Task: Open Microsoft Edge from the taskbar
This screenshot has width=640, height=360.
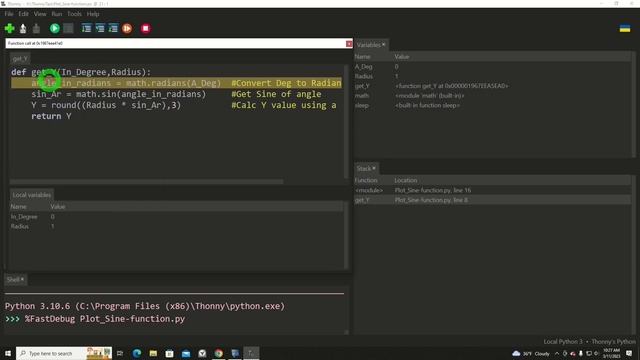Action: click(x=137, y=353)
